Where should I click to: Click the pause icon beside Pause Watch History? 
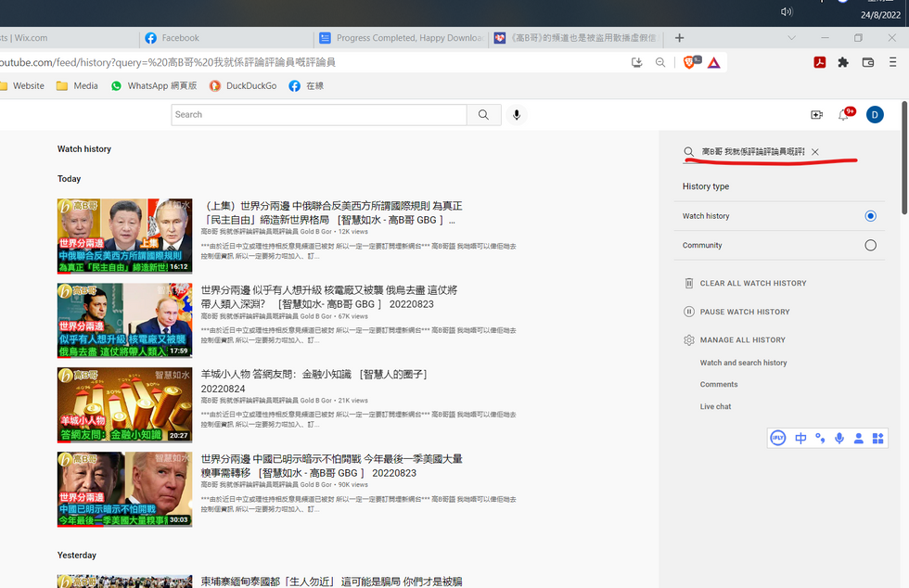click(x=688, y=312)
